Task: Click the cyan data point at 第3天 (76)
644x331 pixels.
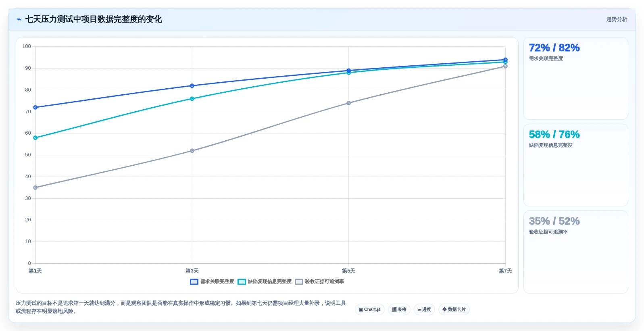Action: click(x=192, y=99)
